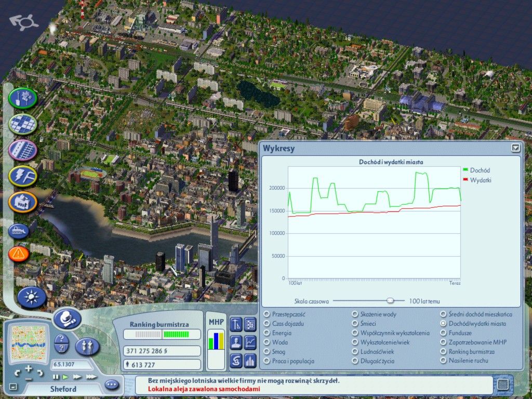Open the graphs line-chart panel
The image size is (532, 399).
click(250, 342)
